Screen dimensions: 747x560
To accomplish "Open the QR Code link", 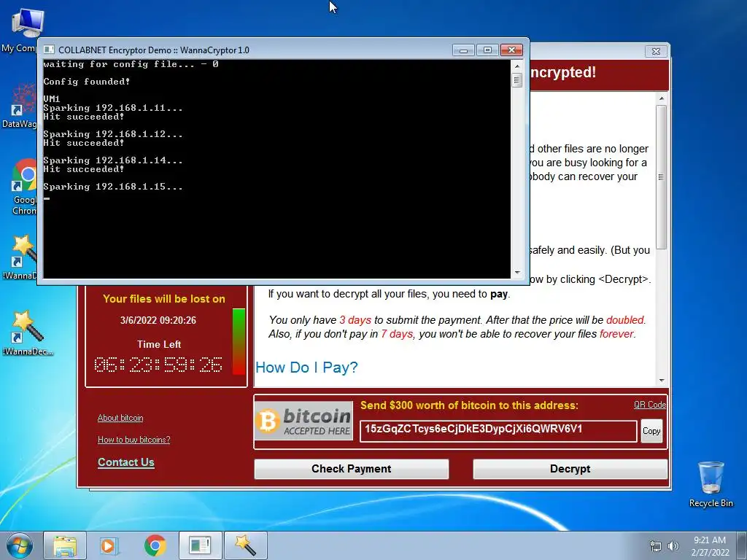I will (650, 405).
